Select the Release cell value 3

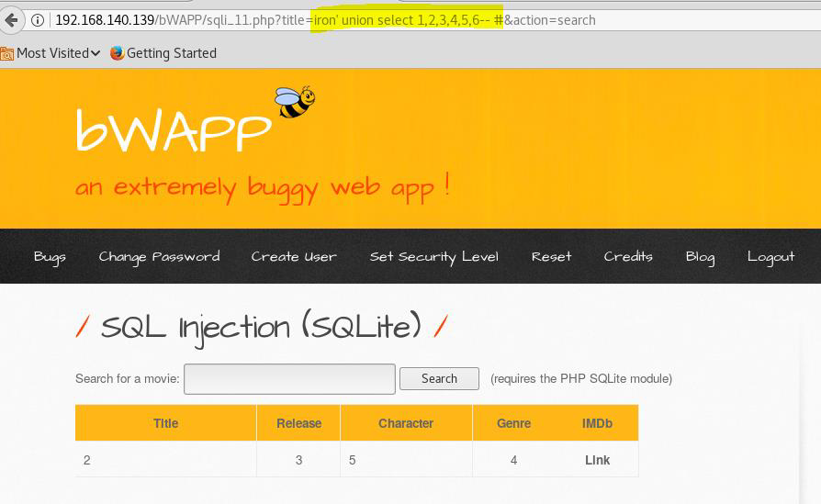pyautogui.click(x=299, y=460)
